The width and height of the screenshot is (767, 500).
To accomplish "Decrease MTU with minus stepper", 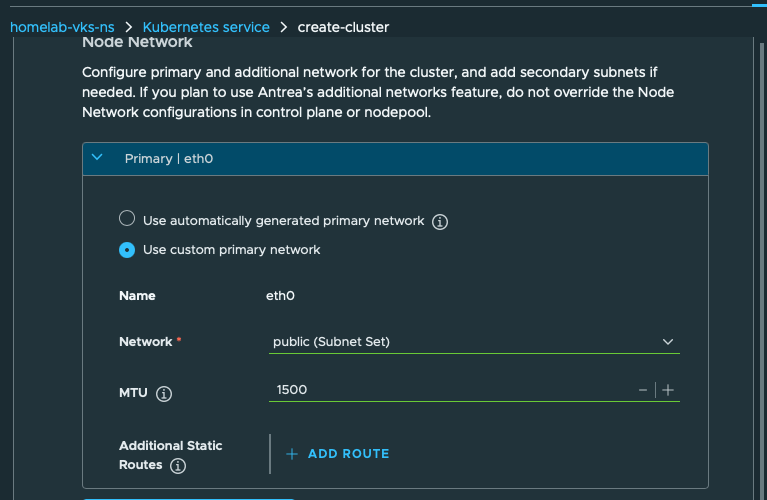I will click(x=643, y=390).
